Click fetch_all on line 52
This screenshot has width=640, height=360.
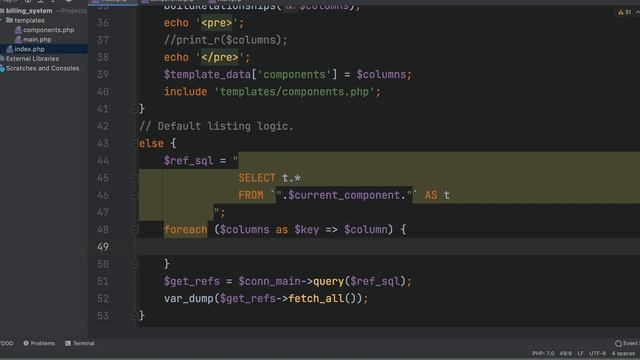316,298
